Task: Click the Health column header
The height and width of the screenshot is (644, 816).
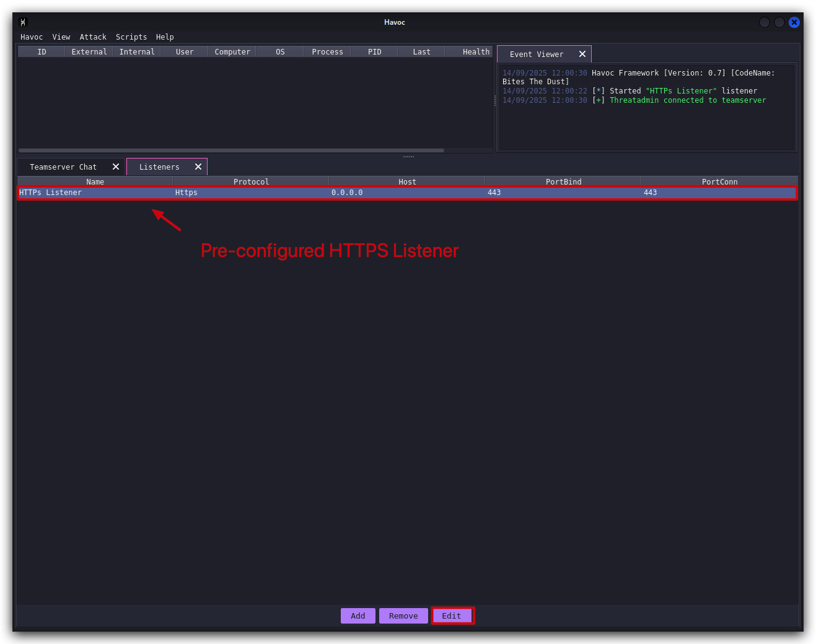Action: (x=469, y=52)
